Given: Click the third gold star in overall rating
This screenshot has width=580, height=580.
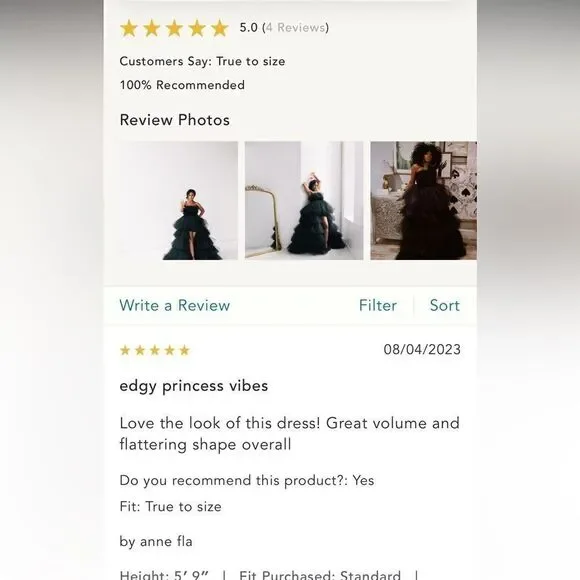Looking at the screenshot, I should tap(174, 28).
